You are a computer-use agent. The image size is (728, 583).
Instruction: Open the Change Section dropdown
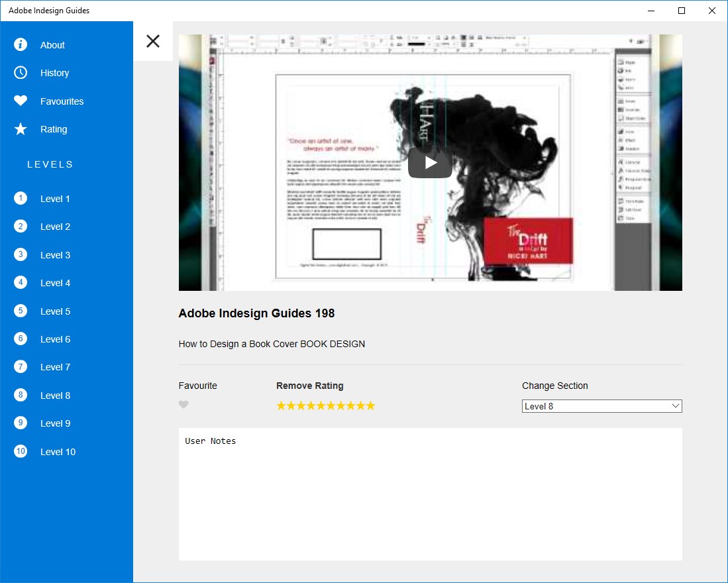tap(601, 405)
